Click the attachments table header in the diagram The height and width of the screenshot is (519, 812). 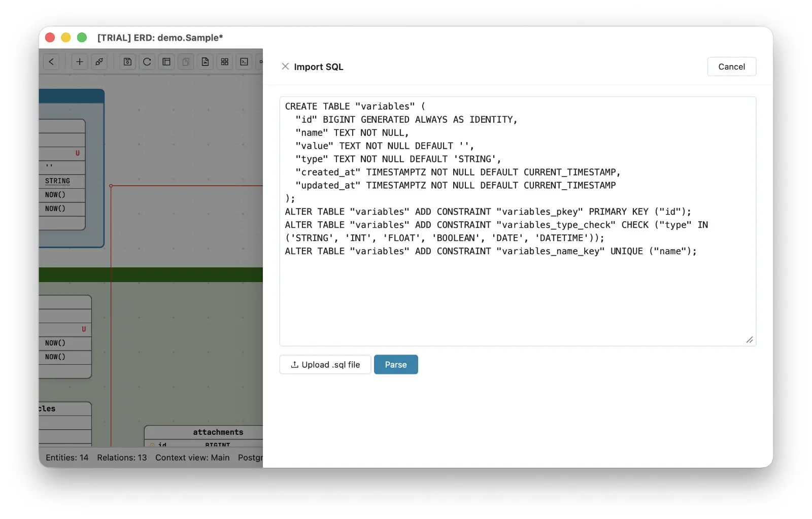204,432
